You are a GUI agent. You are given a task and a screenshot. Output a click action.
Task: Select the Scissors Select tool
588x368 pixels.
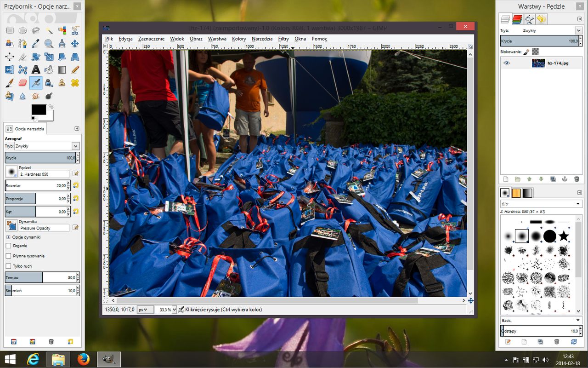tap(75, 31)
